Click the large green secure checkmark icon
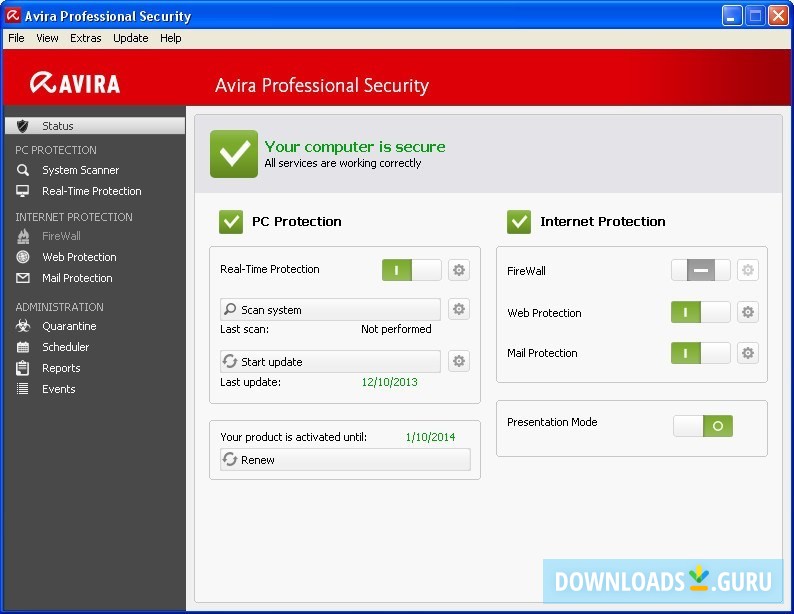Viewport: 794px width, 614px height. pos(234,154)
